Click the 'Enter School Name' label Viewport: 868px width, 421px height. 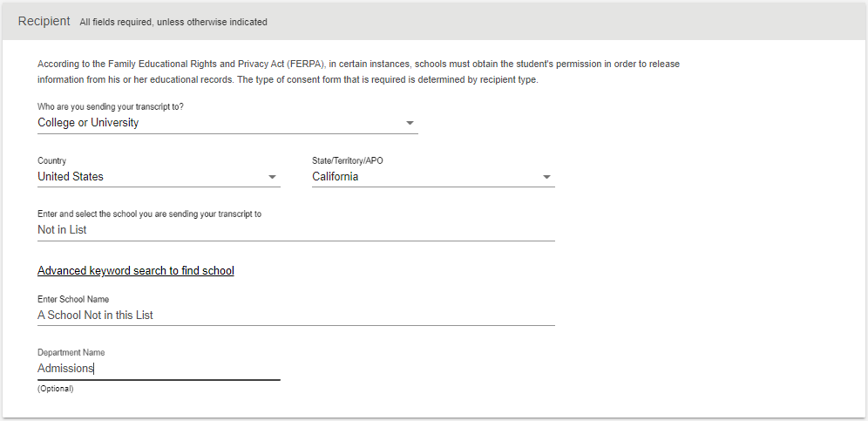coord(73,299)
